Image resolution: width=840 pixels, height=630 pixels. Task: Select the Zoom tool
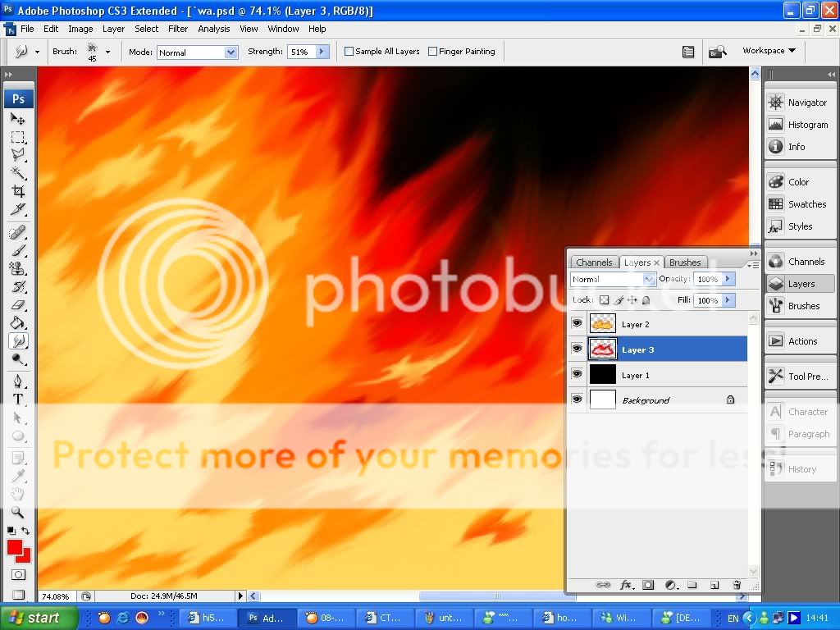click(18, 512)
